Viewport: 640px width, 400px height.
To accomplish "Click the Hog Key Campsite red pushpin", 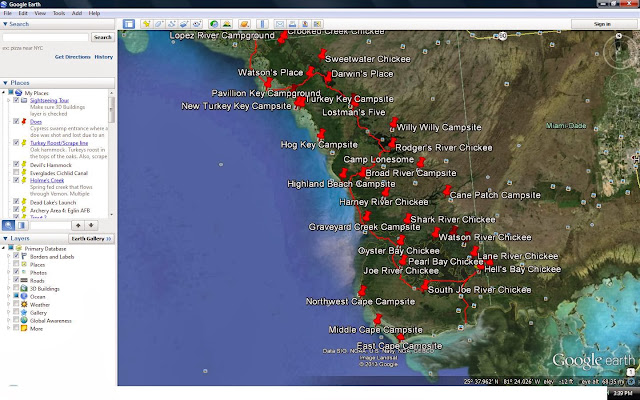I will (322, 134).
